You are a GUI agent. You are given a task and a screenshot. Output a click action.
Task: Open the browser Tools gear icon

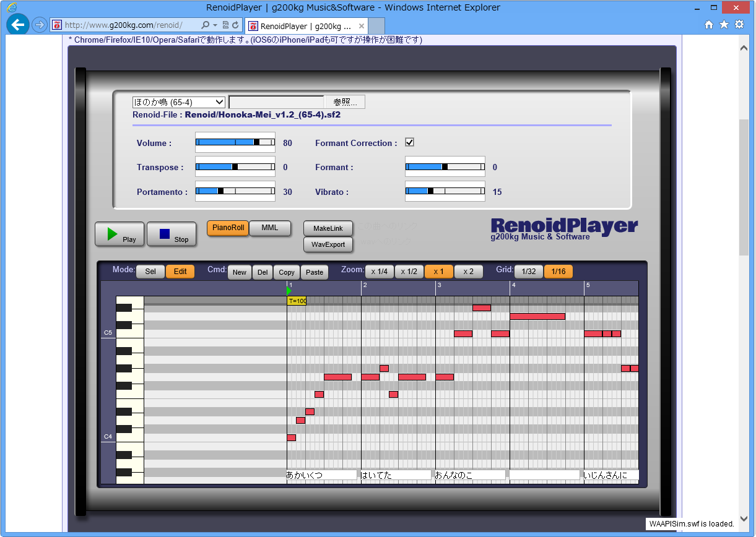coord(739,25)
